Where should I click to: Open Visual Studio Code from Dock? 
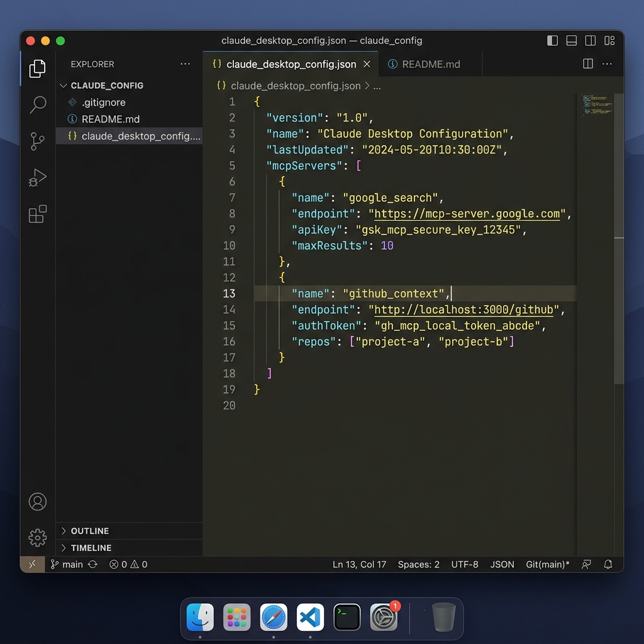[310, 617]
